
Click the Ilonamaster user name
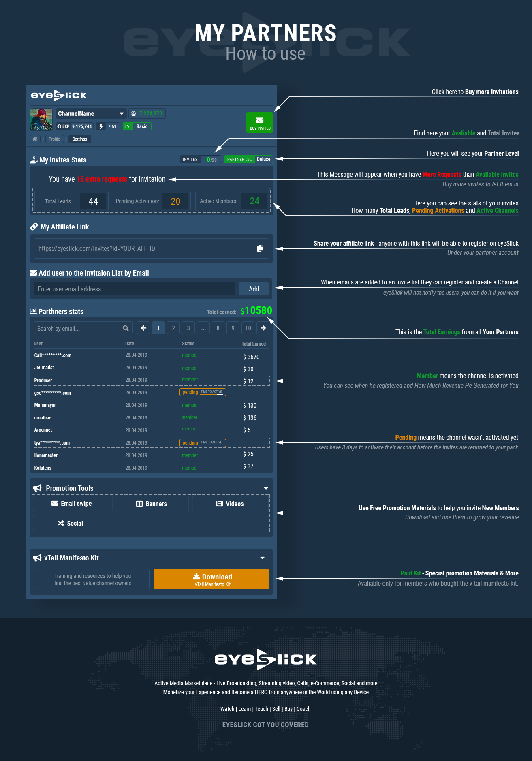tap(46, 455)
